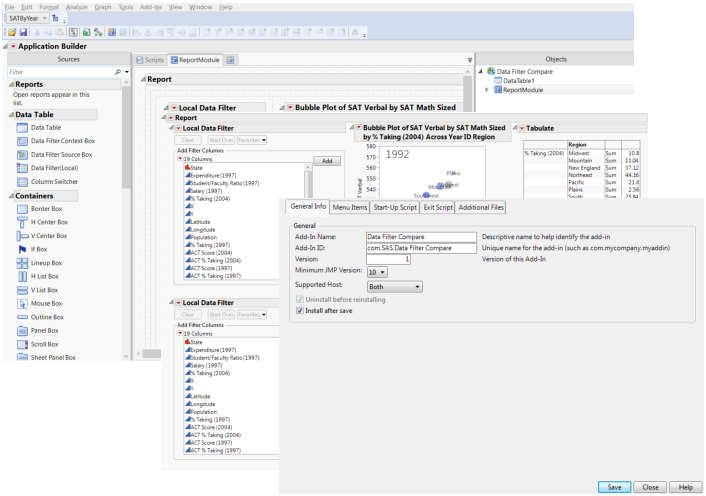Click the Save icon in the toolbar
This screenshot has height=496, width=706.
click(23, 34)
